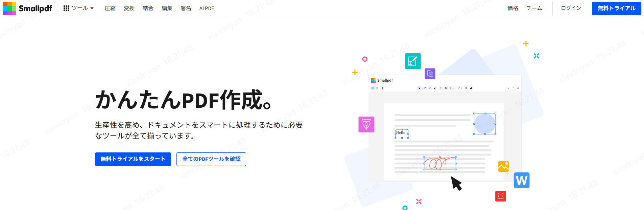This screenshot has width=644, height=210.
Task: Click the blue Word W icon
Action: point(522,180)
